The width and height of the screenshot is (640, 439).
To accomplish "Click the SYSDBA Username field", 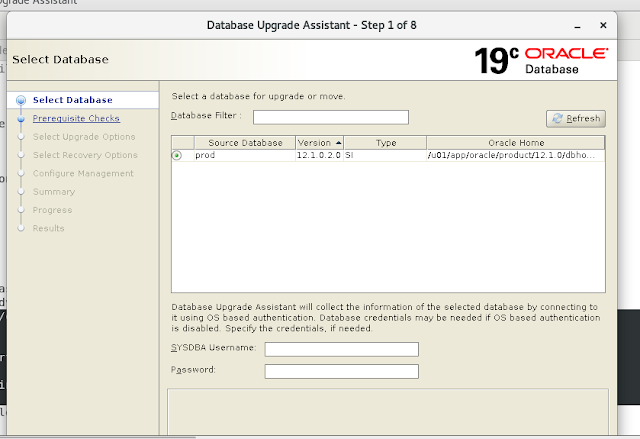I will coord(342,349).
